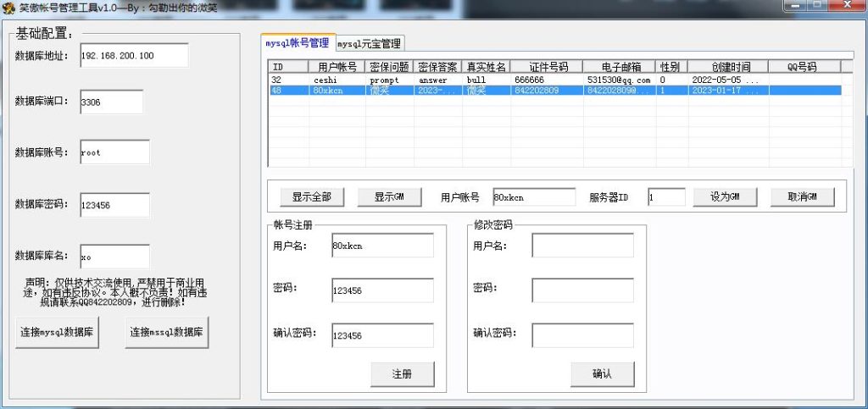This screenshot has width=868, height=409.
Task: Click 确认 to change password
Action: [603, 374]
